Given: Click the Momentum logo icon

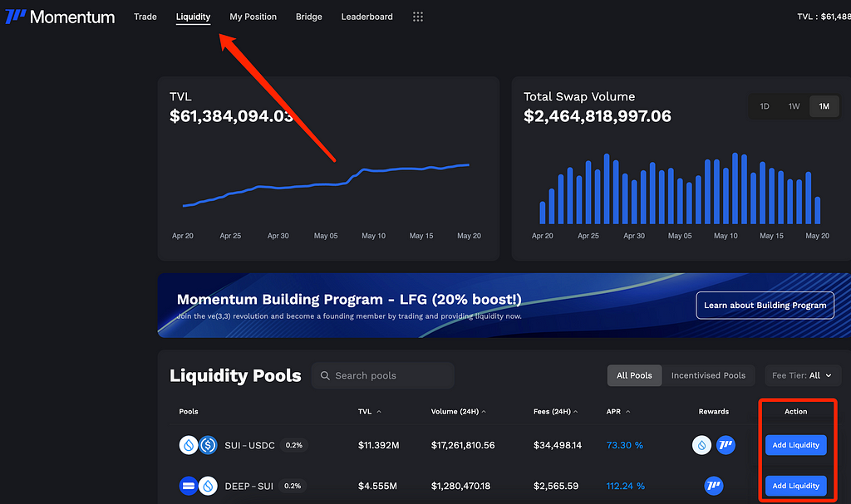Looking at the screenshot, I should (x=15, y=17).
